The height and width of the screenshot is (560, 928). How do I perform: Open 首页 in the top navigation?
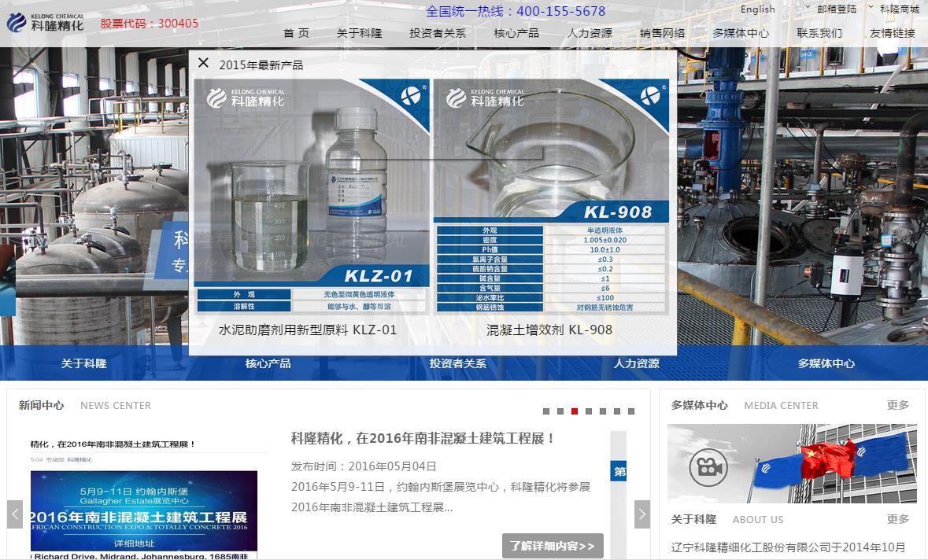coord(296,33)
